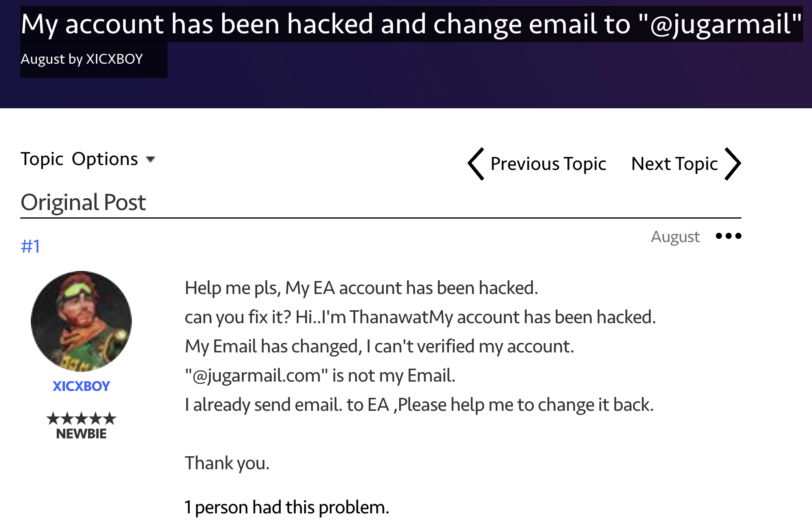Click the August timestamp on the post
812x528 pixels.
click(675, 237)
